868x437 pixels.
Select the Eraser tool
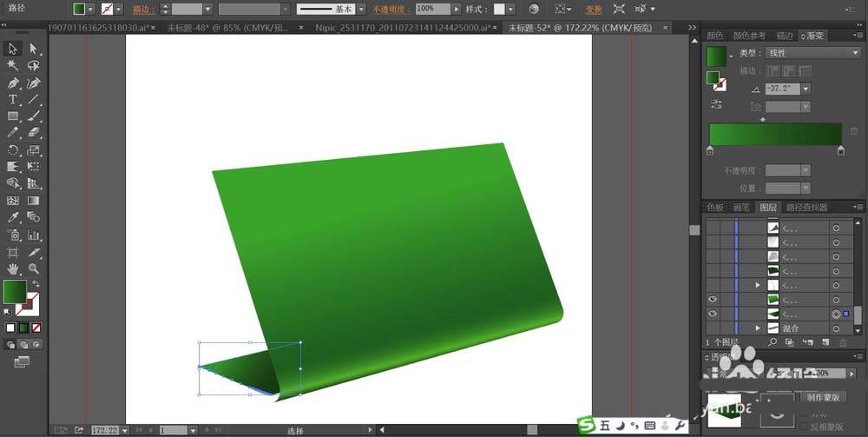pos(34,133)
